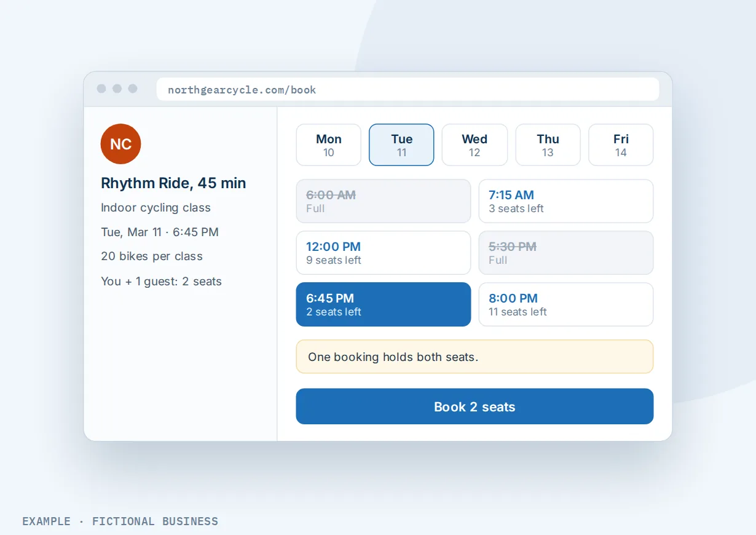Click the You + 1 guest: 2 seats line
The image size is (756, 535).
(x=161, y=282)
